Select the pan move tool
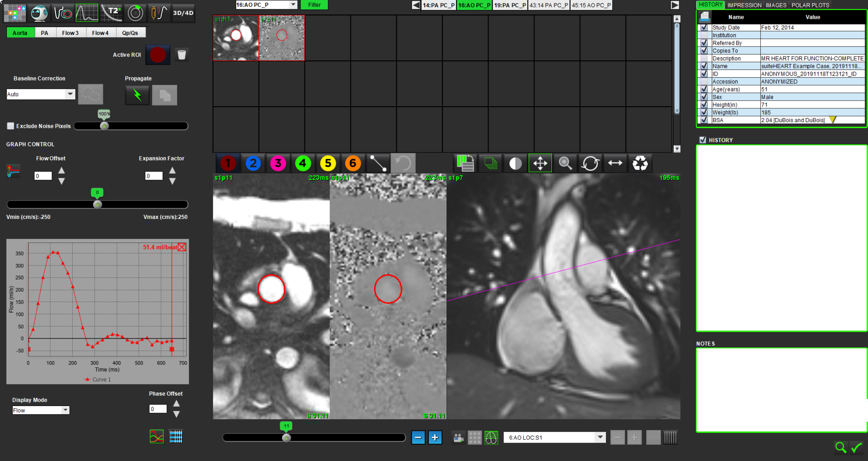Image resolution: width=868 pixels, height=461 pixels. 540,163
